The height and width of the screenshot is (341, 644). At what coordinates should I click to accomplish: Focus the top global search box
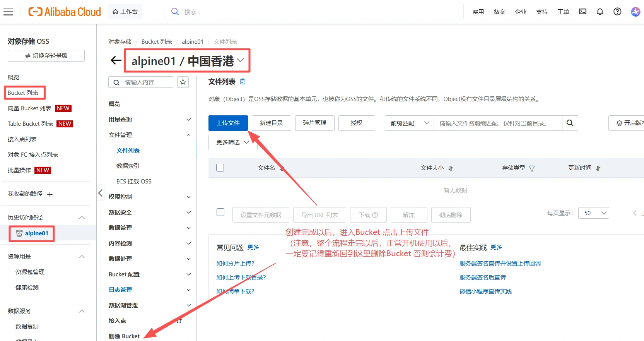tap(314, 12)
